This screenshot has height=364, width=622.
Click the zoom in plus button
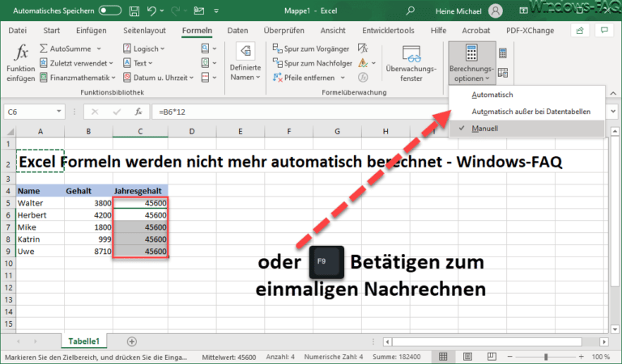point(581,357)
